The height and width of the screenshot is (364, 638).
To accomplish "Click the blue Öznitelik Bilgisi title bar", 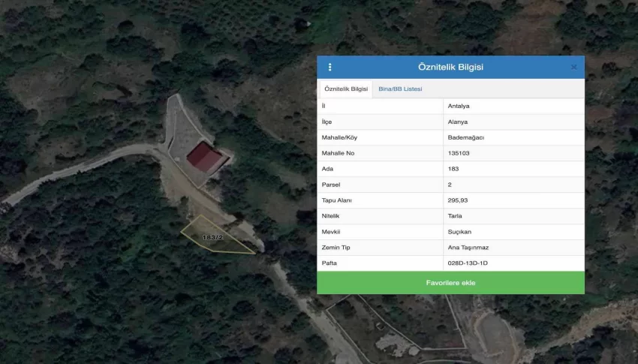I will (x=450, y=68).
